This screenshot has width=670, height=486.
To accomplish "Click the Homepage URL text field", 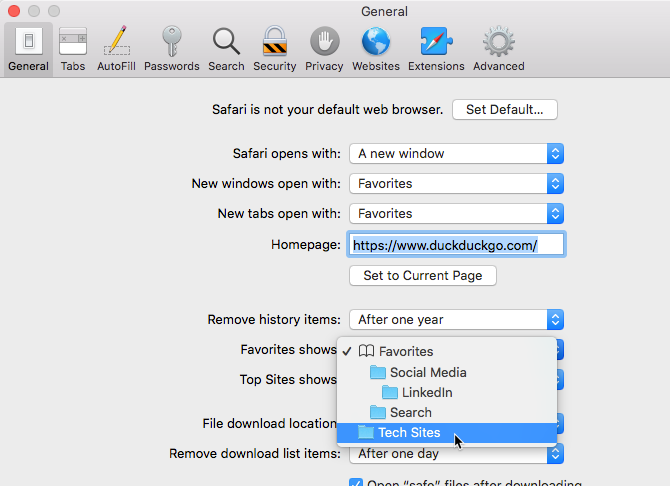I will pyautogui.click(x=456, y=244).
